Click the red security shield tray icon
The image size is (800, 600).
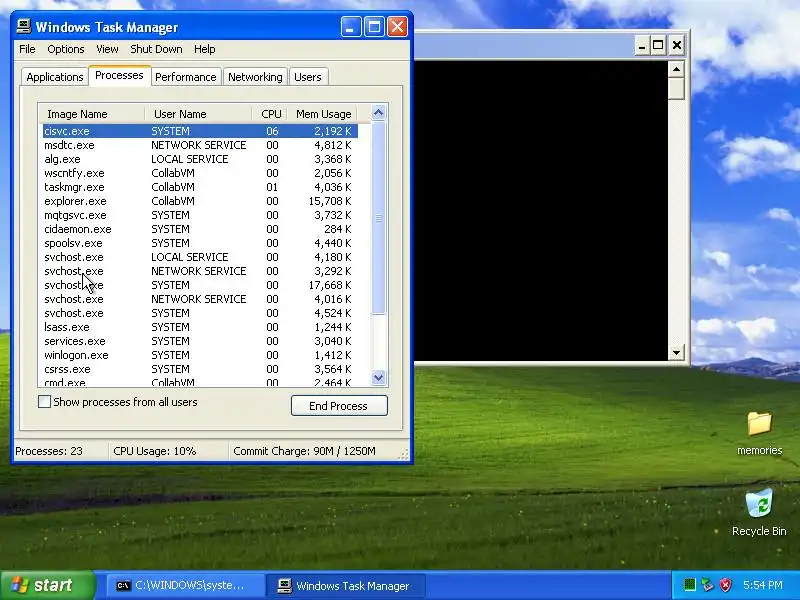(725, 585)
